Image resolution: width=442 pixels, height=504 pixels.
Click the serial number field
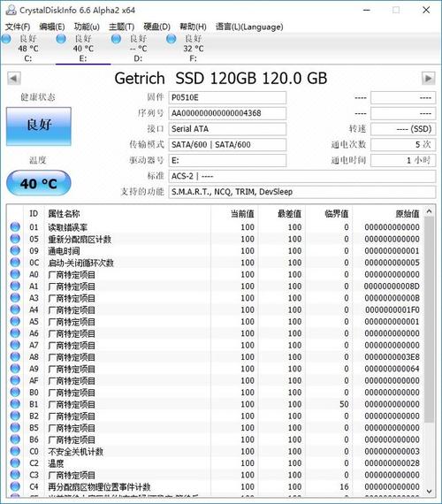point(227,113)
